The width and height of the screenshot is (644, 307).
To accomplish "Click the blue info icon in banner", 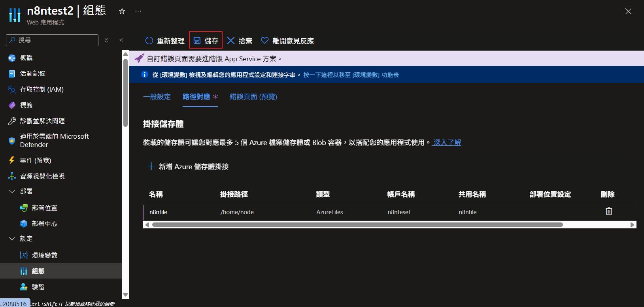I will 145,75.
